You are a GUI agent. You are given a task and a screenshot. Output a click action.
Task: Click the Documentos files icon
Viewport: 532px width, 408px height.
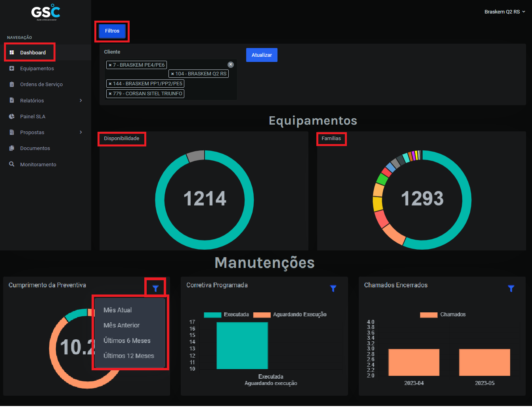click(x=12, y=148)
